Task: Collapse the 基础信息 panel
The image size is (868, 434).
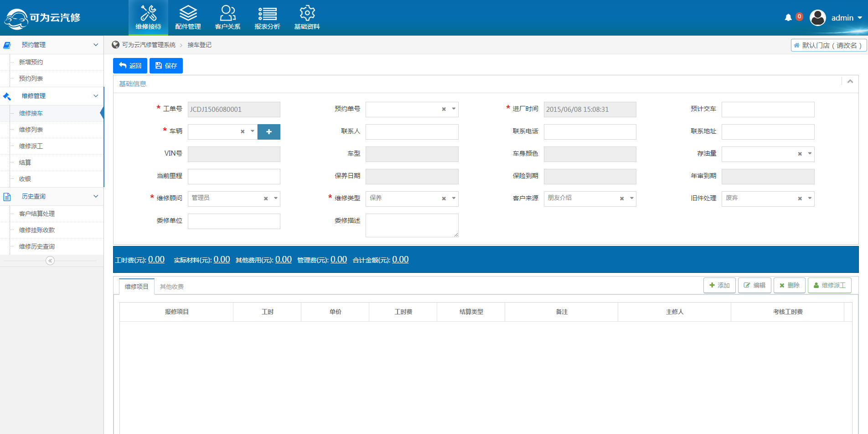Action: [x=850, y=82]
